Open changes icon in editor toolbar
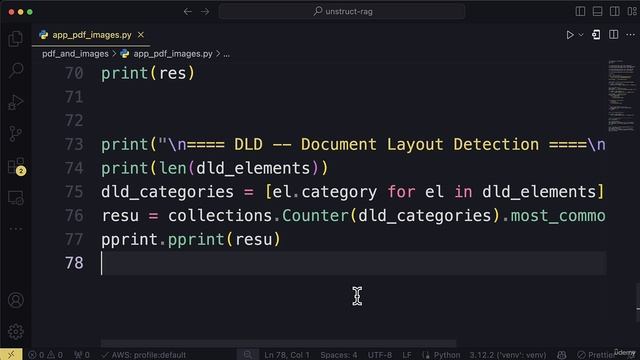640x360 pixels. tap(596, 35)
